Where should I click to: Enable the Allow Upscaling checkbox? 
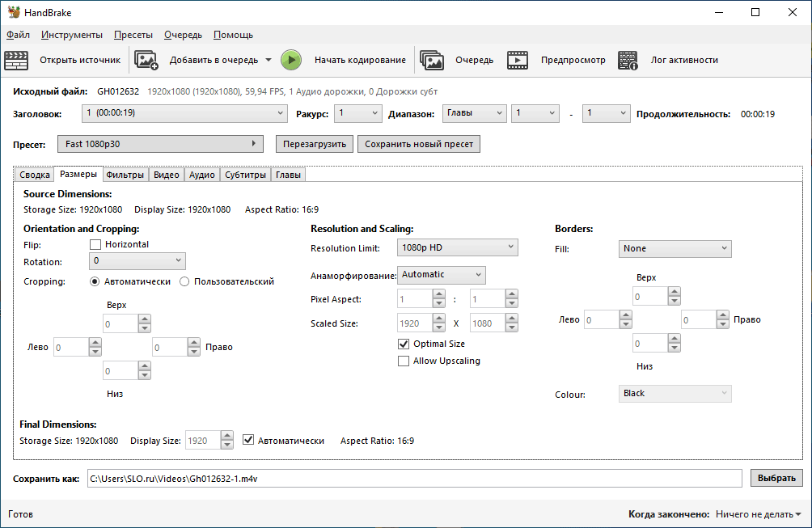pyautogui.click(x=404, y=361)
